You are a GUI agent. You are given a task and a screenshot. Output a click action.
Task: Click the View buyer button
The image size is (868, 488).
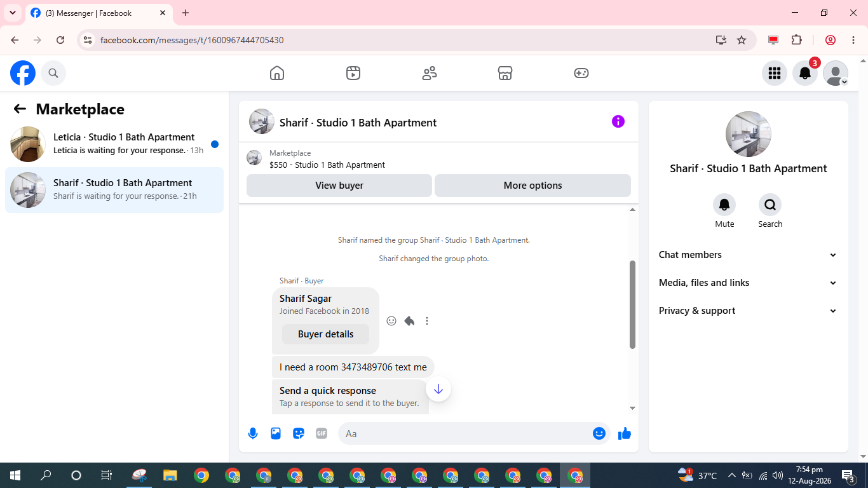tap(339, 186)
